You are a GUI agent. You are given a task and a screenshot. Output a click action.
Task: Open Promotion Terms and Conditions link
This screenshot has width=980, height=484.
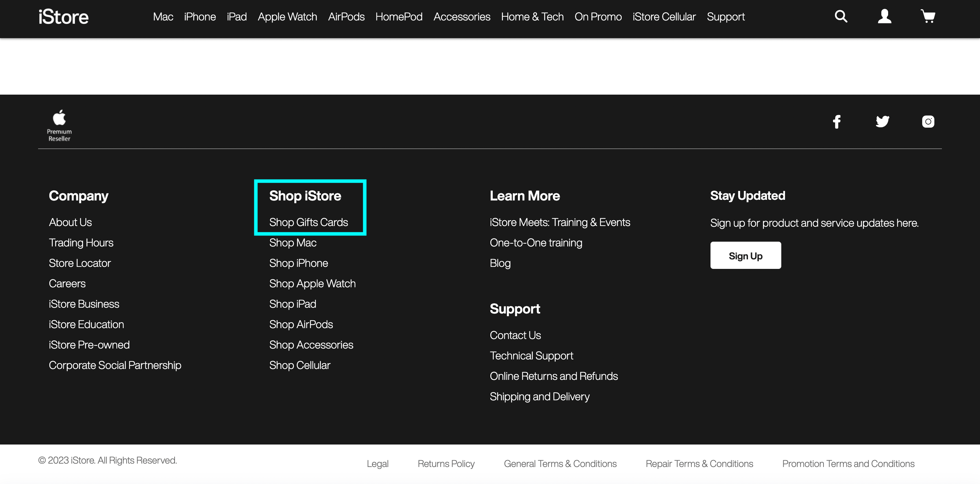coord(848,464)
